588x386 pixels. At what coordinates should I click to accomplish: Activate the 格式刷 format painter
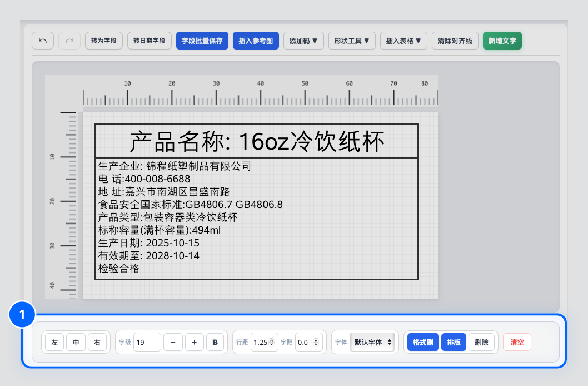(x=422, y=342)
